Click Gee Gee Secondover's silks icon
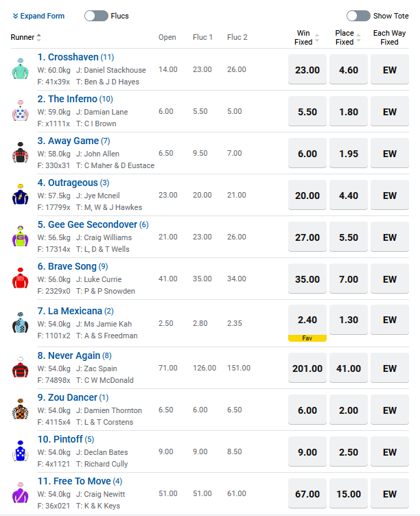This screenshot has width=420, height=516. 20,237
